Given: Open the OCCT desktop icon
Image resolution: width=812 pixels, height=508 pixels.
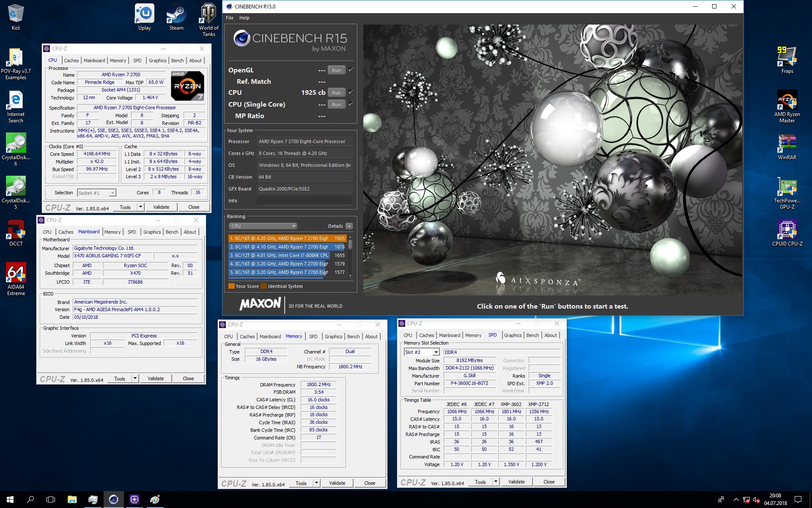Looking at the screenshot, I should click(16, 233).
